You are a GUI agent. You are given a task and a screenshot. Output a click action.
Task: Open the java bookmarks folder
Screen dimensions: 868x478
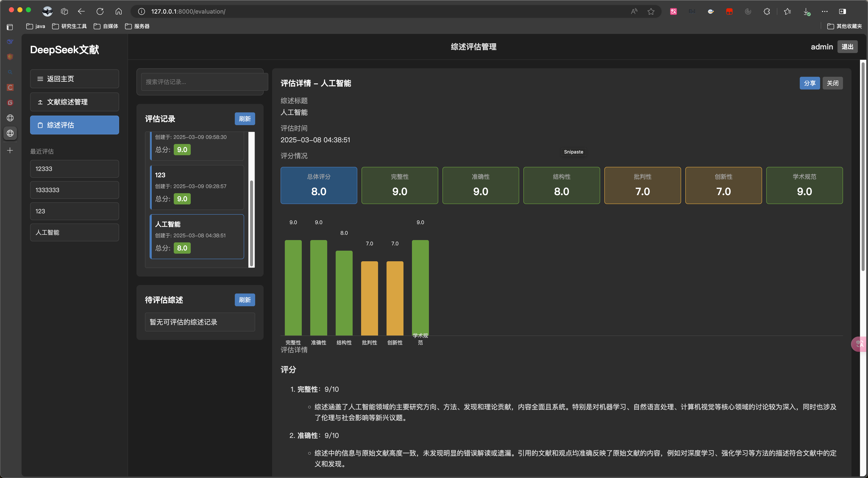[36, 26]
